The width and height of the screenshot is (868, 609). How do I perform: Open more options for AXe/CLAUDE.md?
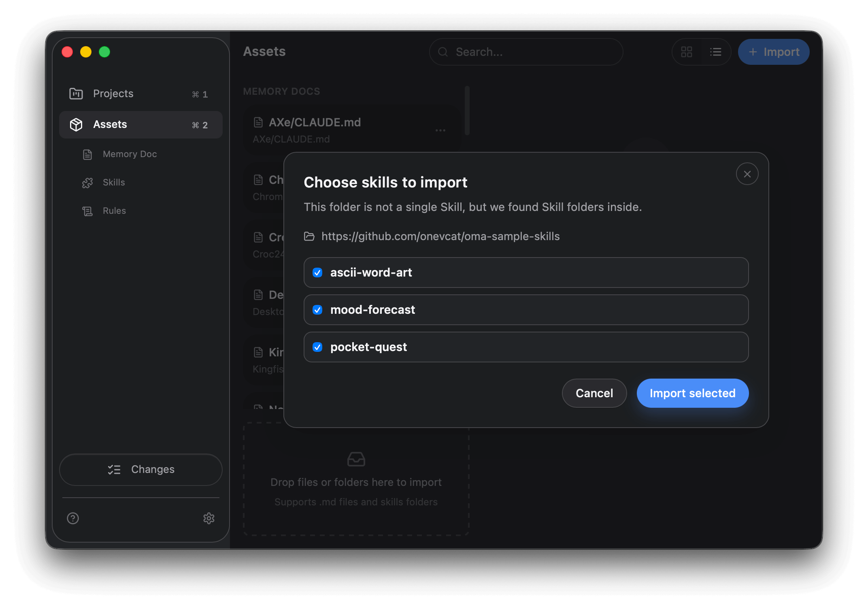click(x=440, y=130)
